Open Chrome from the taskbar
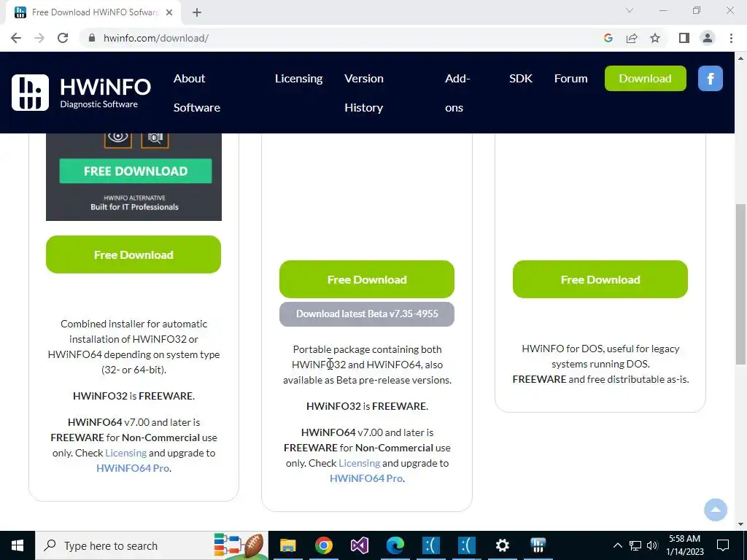The height and width of the screenshot is (560, 747). pos(323,545)
